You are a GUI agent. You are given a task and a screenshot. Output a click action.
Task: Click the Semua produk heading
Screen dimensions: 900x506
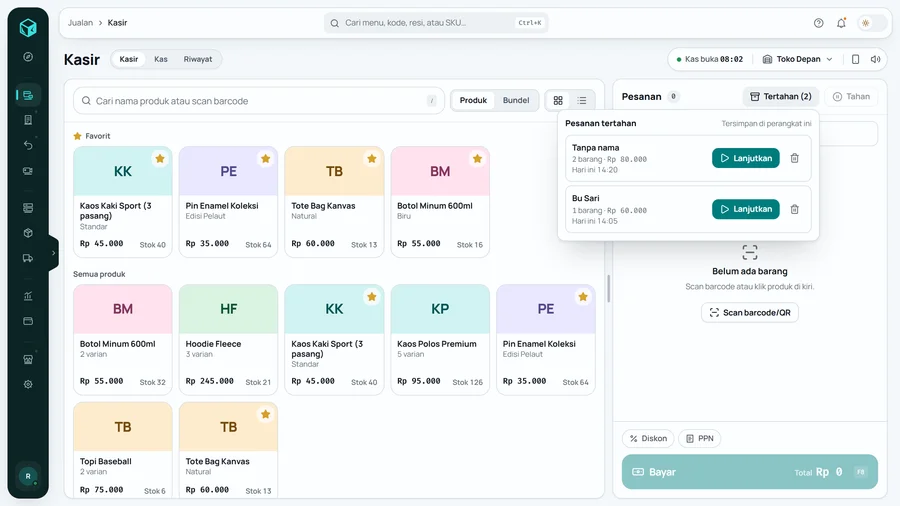99,274
